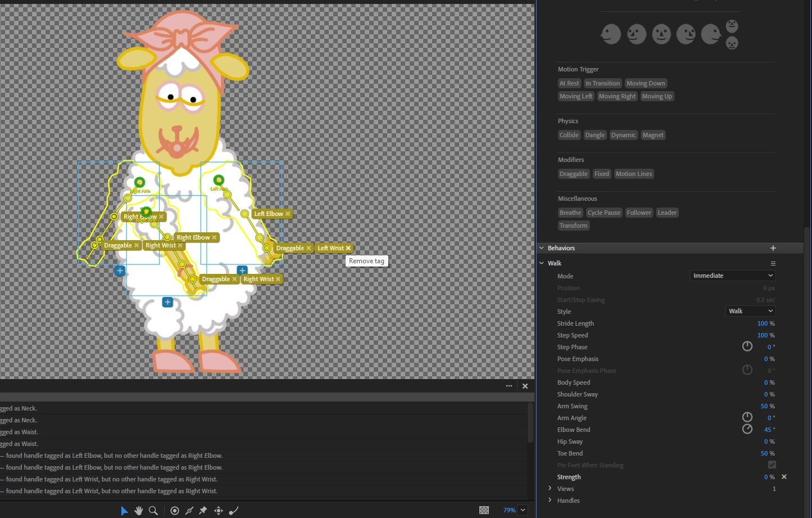Toggle the Fixed modifier tag
This screenshot has width=812, height=518.
click(x=602, y=174)
